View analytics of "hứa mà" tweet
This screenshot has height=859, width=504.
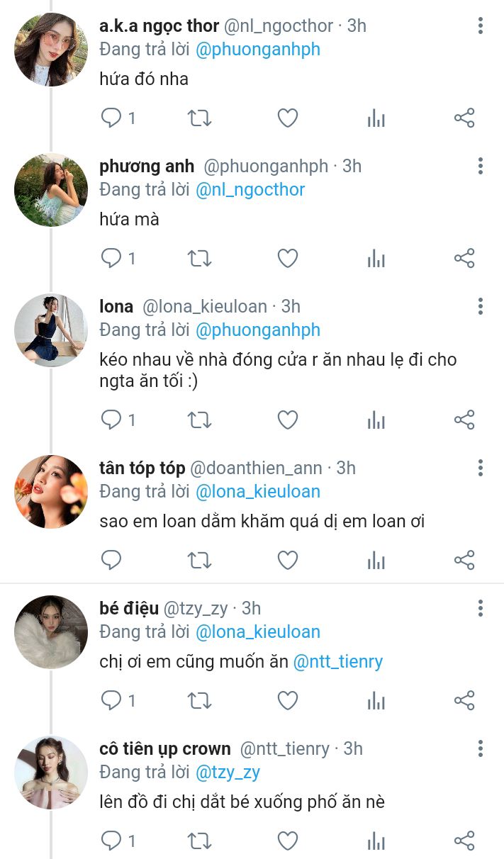point(376,259)
